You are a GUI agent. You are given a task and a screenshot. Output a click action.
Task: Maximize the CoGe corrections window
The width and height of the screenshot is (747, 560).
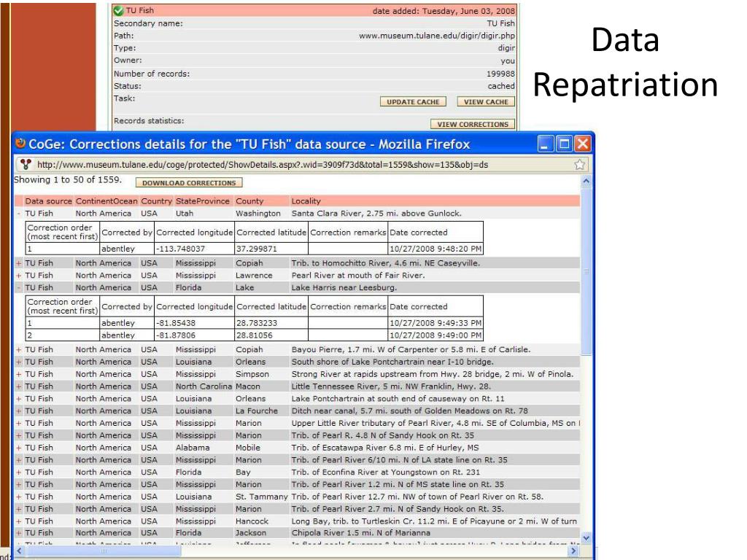pyautogui.click(x=564, y=144)
